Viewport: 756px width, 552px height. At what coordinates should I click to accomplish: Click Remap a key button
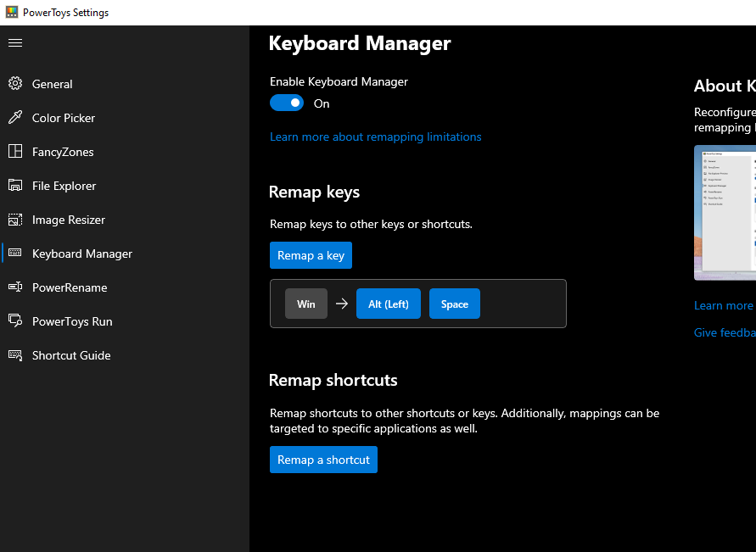click(311, 255)
